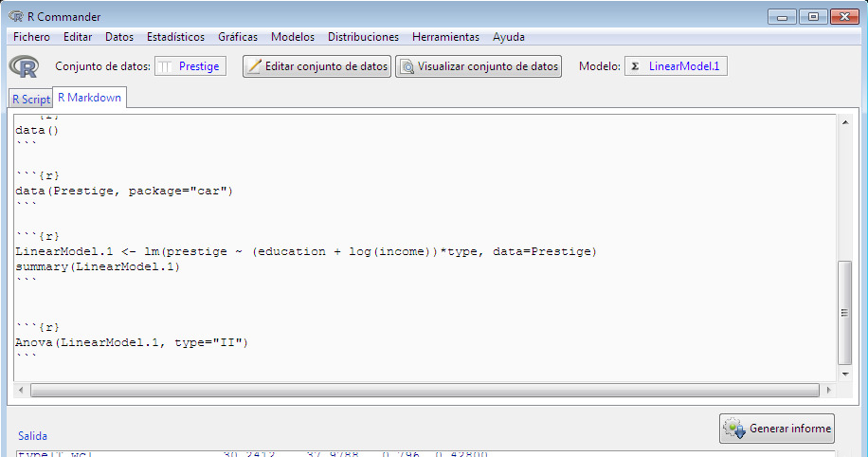The width and height of the screenshot is (868, 457).
Task: Close the R Commander window
Action: pyautogui.click(x=844, y=17)
